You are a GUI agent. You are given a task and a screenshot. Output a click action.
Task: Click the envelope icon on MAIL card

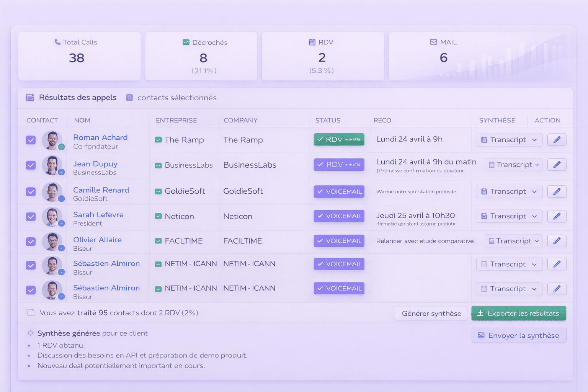pyautogui.click(x=433, y=42)
